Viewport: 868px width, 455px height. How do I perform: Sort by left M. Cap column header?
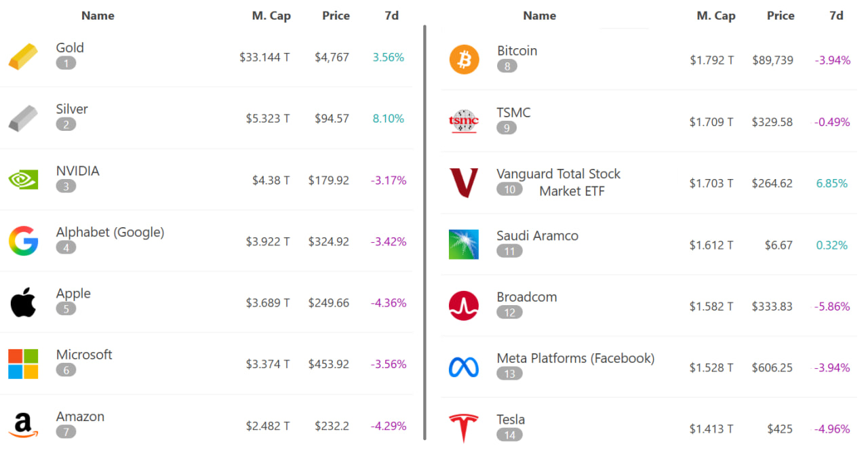click(x=271, y=16)
